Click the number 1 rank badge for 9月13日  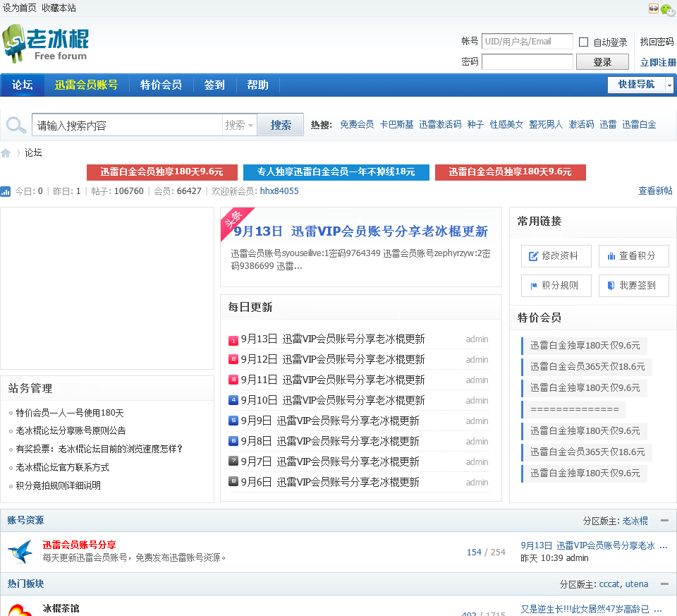(x=233, y=341)
